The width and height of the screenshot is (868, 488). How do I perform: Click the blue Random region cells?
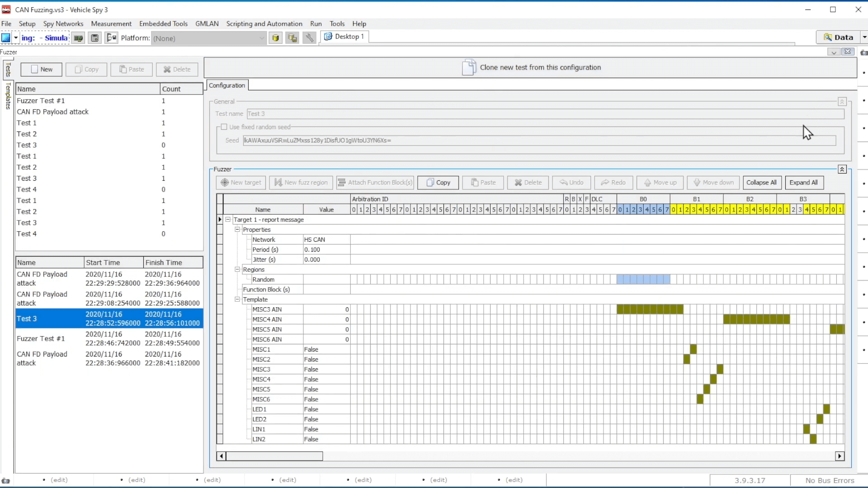pos(643,280)
